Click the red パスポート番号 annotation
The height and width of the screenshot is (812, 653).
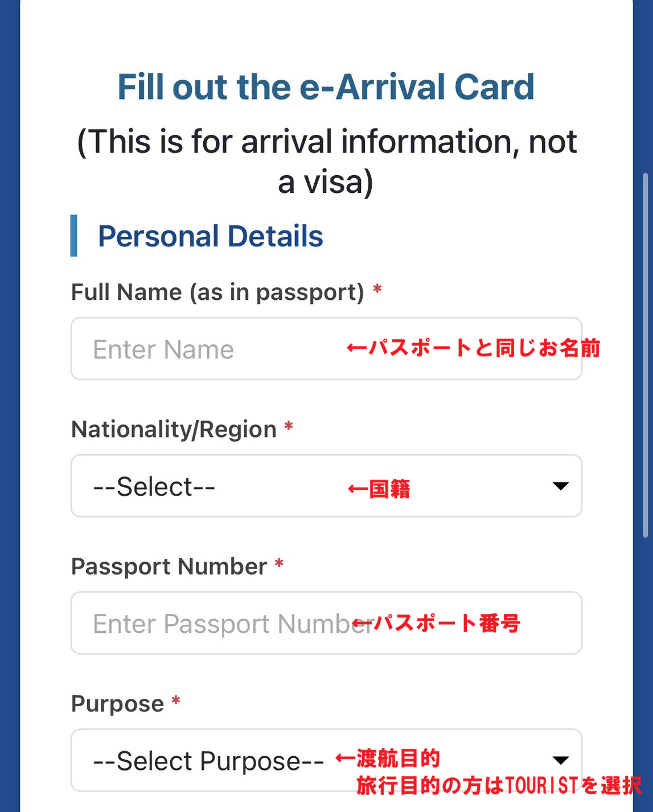[437, 623]
